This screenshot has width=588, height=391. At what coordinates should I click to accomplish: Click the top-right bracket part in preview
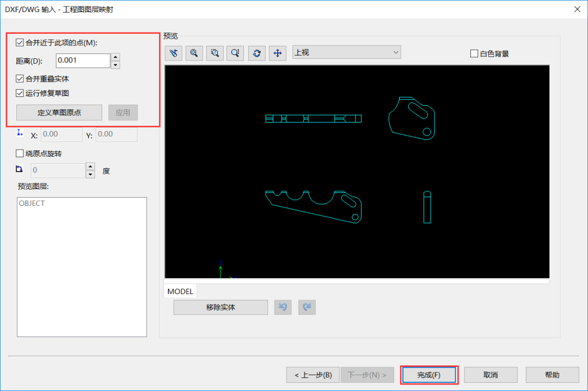pyautogui.click(x=412, y=118)
